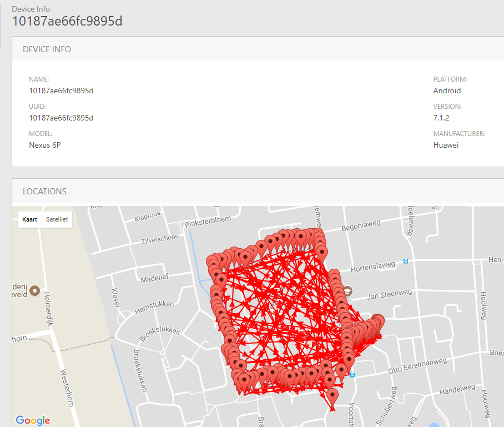Select the NAME value 10187ae66fc9895d

coord(61,91)
